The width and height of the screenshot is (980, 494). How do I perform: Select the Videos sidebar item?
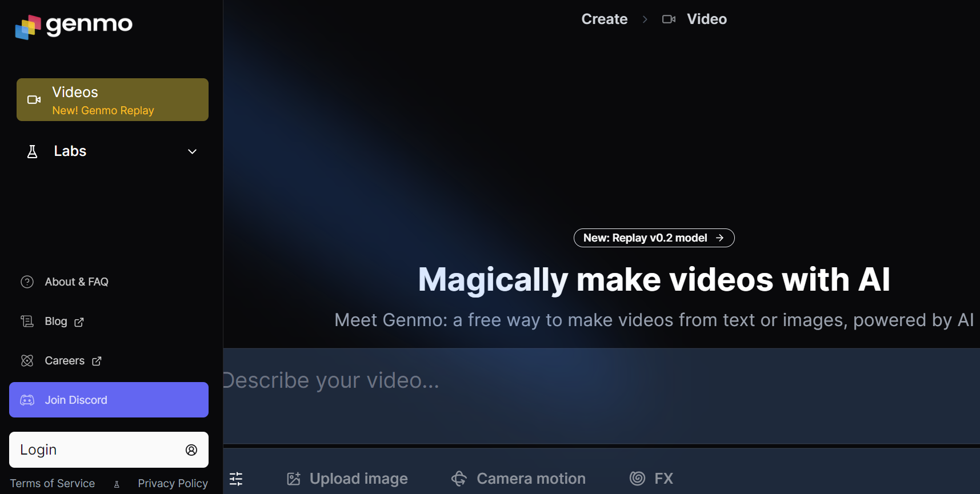[112, 100]
